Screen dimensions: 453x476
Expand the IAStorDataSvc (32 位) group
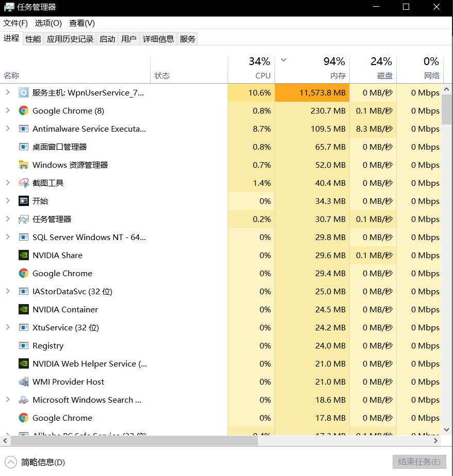pos(8,291)
